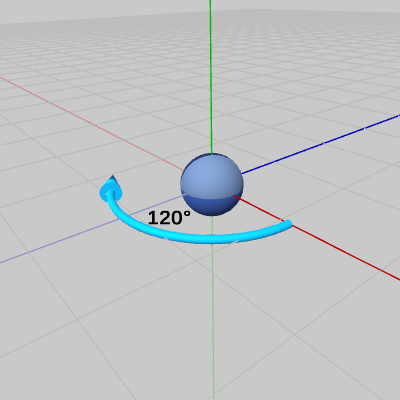Click where the red axis meets the cyan arc

287,223
